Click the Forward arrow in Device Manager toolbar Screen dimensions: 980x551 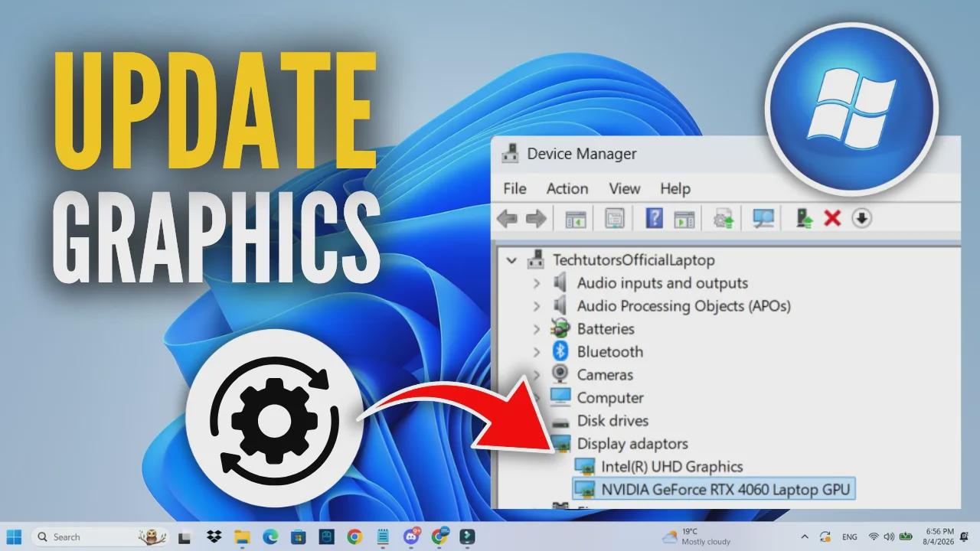click(536, 219)
